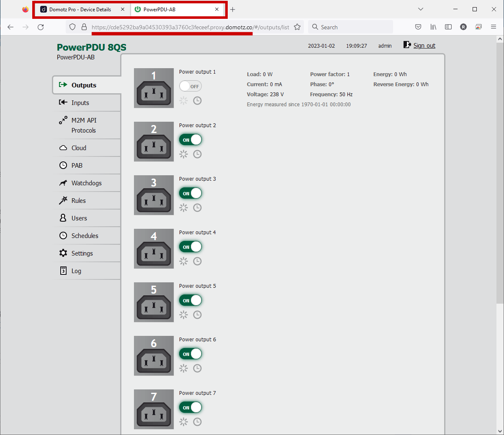The height and width of the screenshot is (435, 504).
Task: Open the Firefox application menu
Action: 494,27
